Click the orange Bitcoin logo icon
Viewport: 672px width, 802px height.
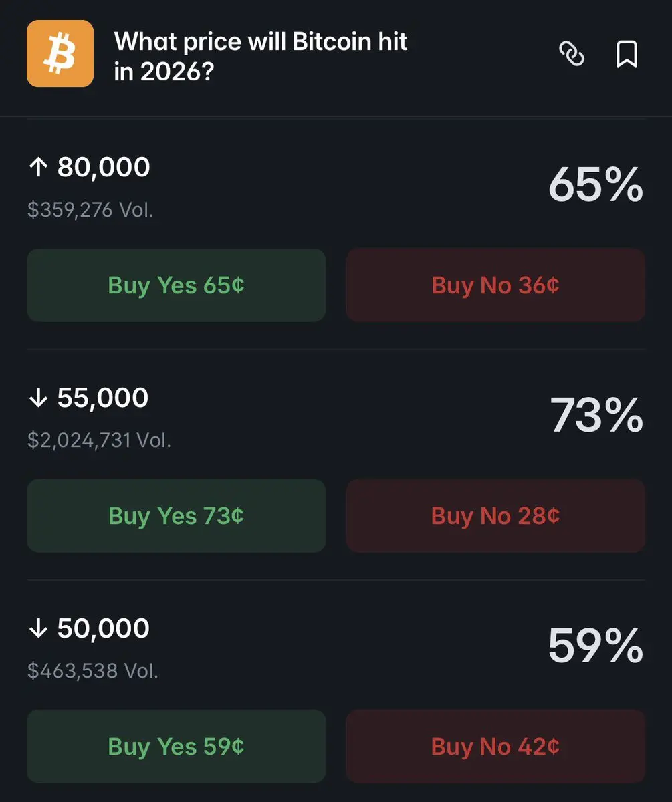click(60, 53)
